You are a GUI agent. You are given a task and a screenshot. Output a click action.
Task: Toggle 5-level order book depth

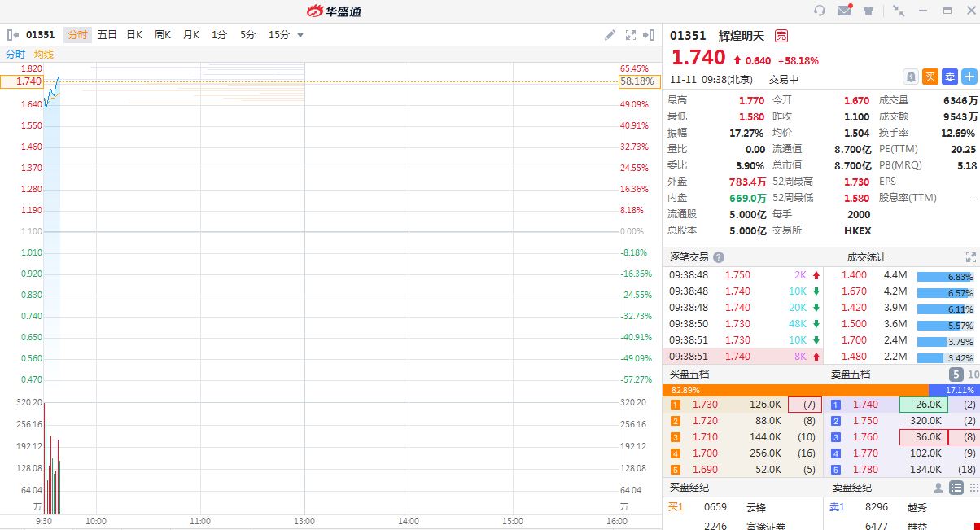point(956,375)
